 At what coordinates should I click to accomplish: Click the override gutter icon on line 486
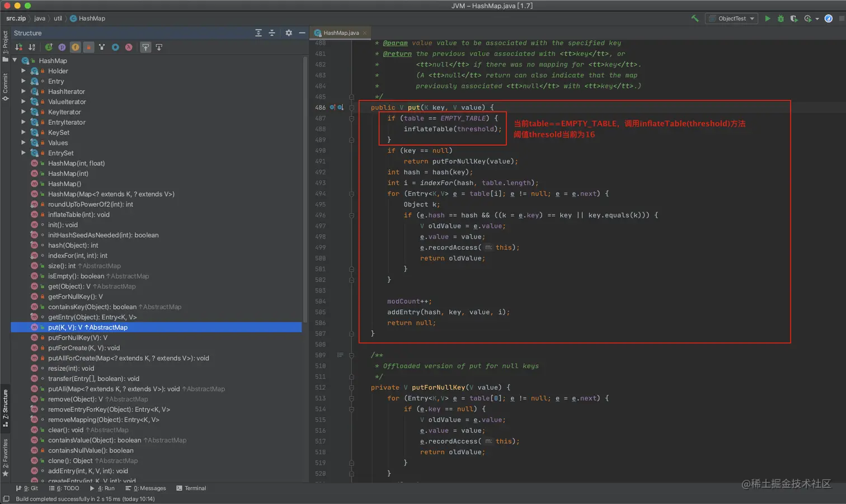click(332, 107)
